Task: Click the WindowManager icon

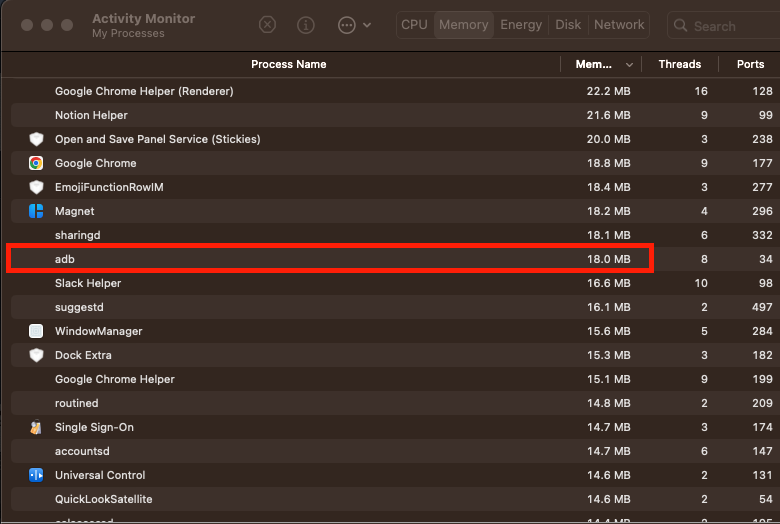Action: click(36, 331)
